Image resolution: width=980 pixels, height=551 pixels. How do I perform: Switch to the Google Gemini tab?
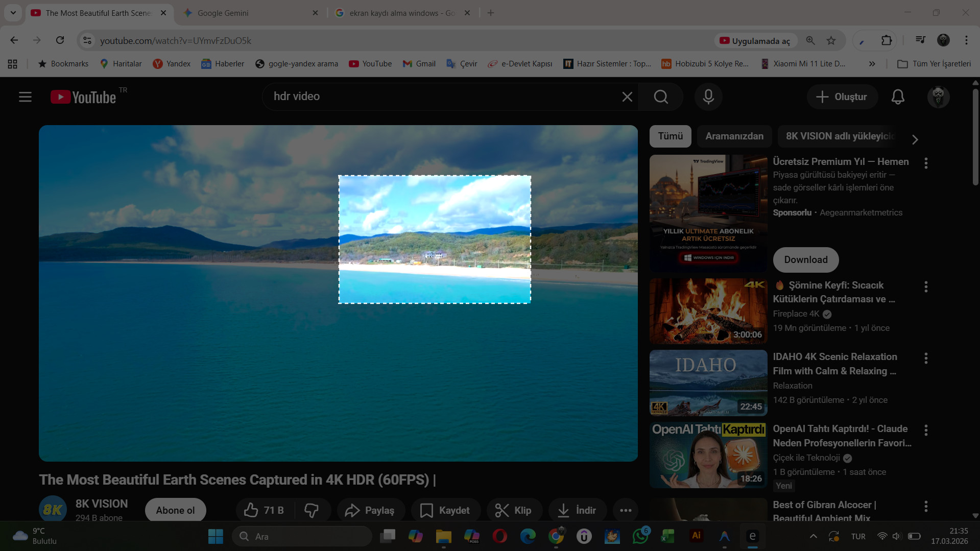[x=250, y=13]
